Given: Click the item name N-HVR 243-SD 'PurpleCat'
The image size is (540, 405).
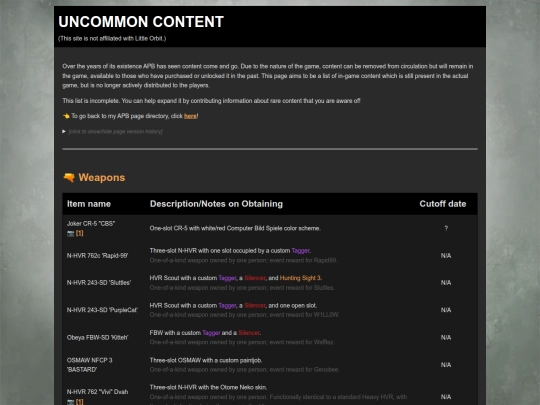Looking at the screenshot, I should tap(102, 310).
